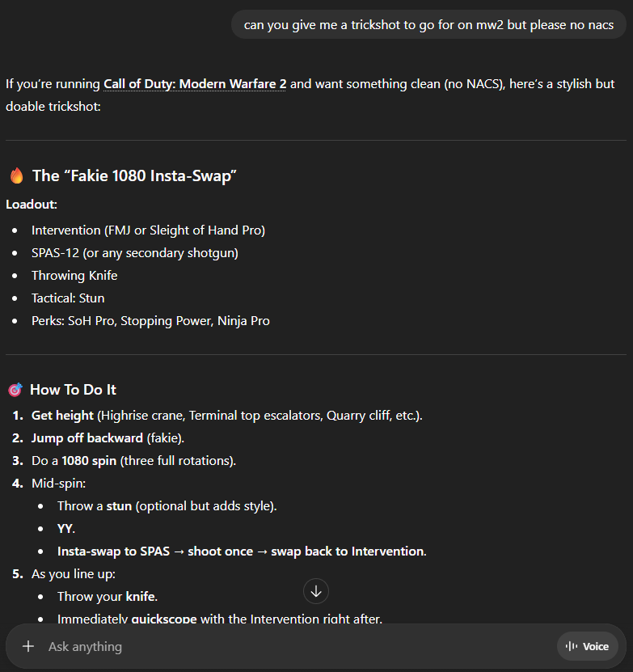Click the 'As you line up:' step
Screen dimensions: 633x672
pyautogui.click(x=74, y=574)
